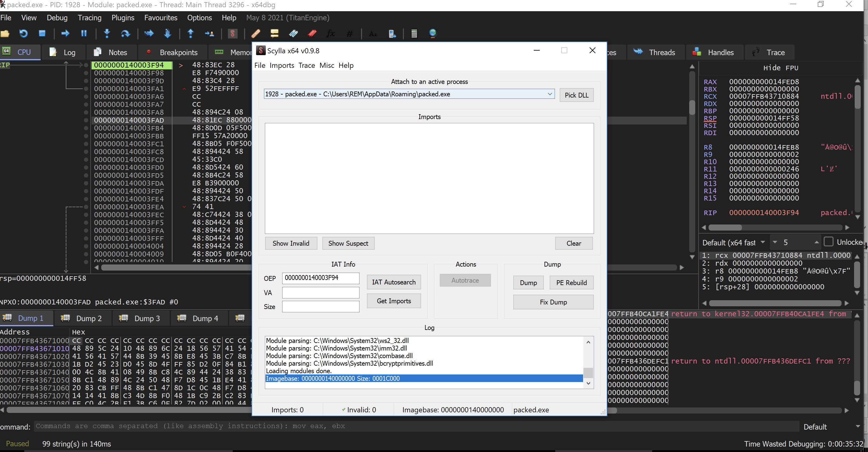The image size is (868, 452).
Task: Open the globe help icon in toolbar
Action: (x=433, y=33)
